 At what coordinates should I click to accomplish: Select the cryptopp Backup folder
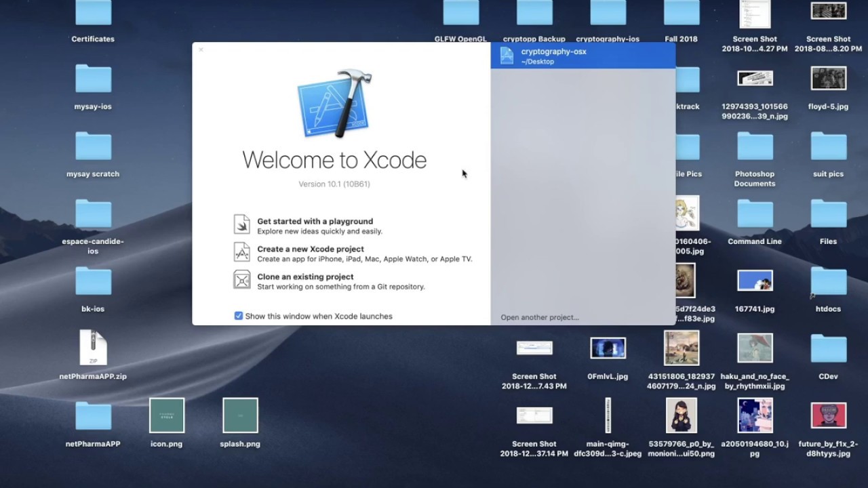coord(534,14)
